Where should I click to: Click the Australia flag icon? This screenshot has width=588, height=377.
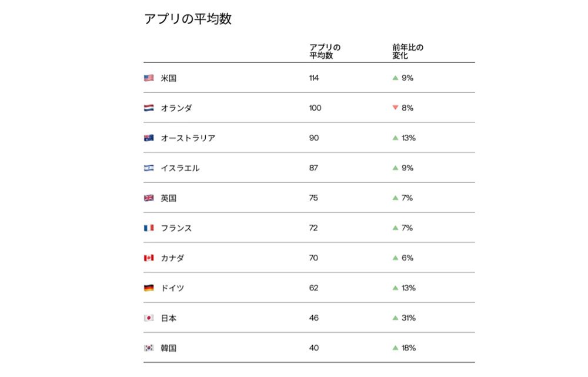(149, 138)
